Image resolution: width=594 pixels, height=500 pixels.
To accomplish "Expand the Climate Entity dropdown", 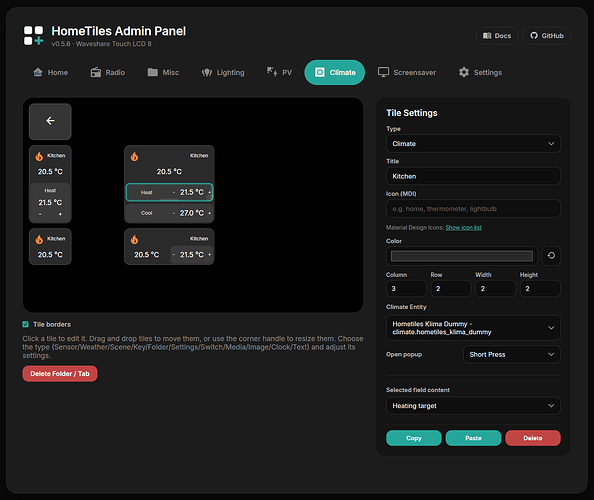I will (473, 328).
